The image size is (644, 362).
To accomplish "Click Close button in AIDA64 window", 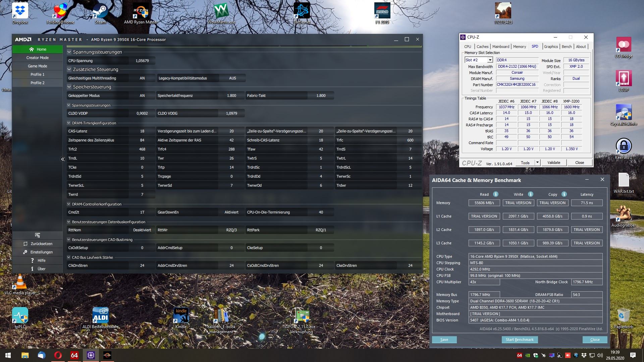I will (x=595, y=340).
